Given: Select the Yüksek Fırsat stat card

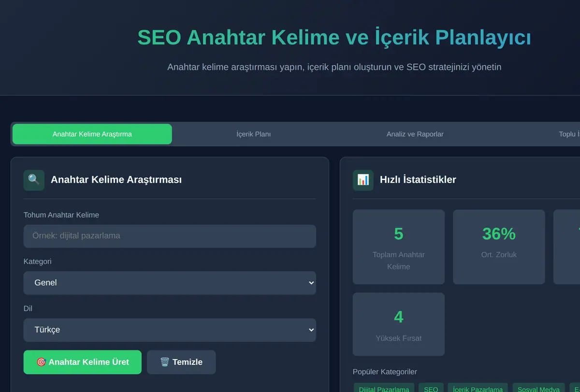Looking at the screenshot, I should [399, 324].
